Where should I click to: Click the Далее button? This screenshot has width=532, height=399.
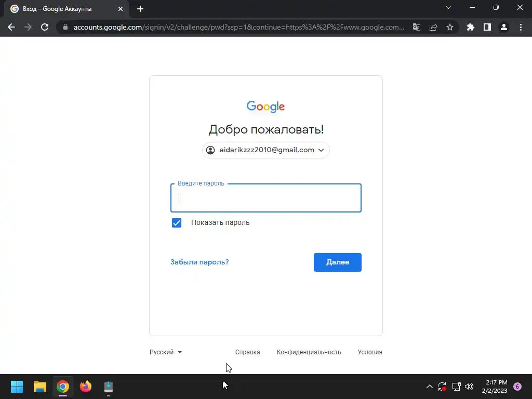tap(338, 262)
